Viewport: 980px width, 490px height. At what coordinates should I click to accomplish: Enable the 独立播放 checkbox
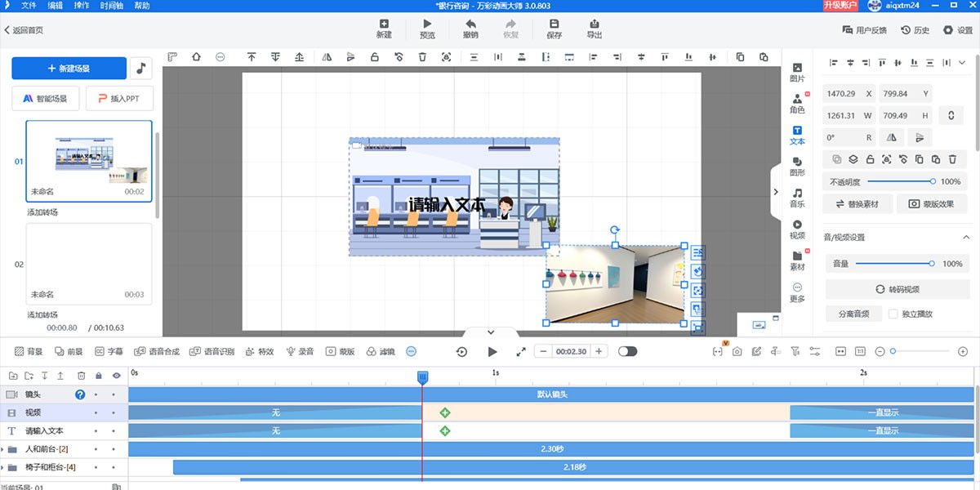point(893,314)
